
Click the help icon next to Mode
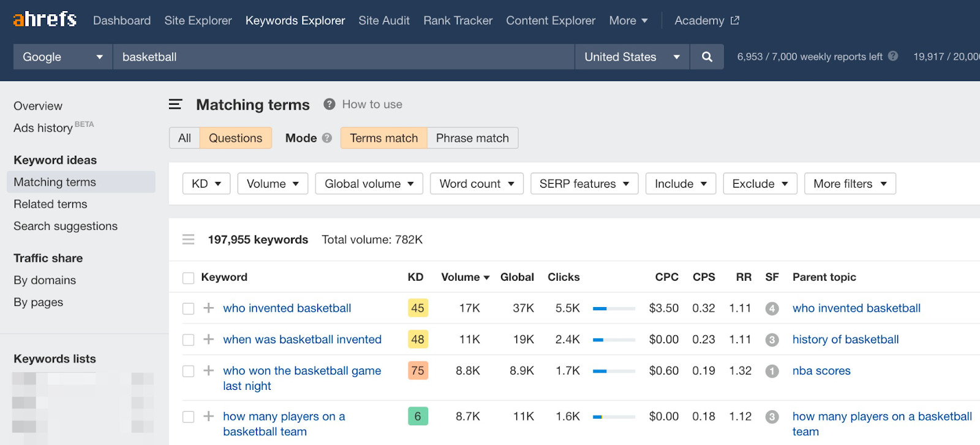click(x=327, y=138)
